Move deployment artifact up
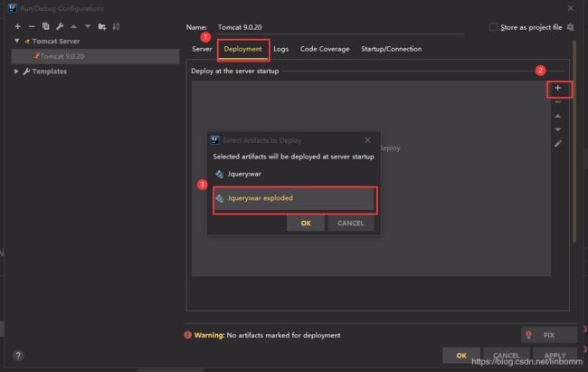588x372 pixels. [x=558, y=116]
